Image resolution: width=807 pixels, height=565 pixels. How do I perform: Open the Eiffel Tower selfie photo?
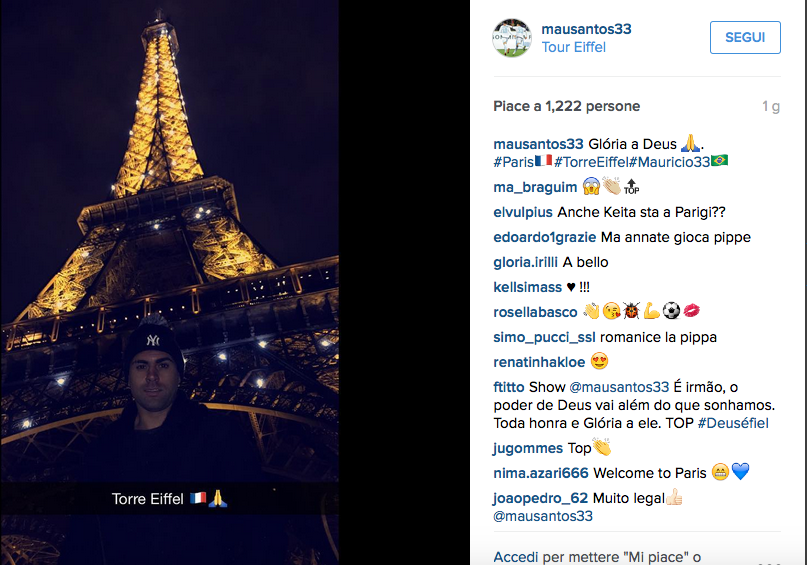point(170,282)
